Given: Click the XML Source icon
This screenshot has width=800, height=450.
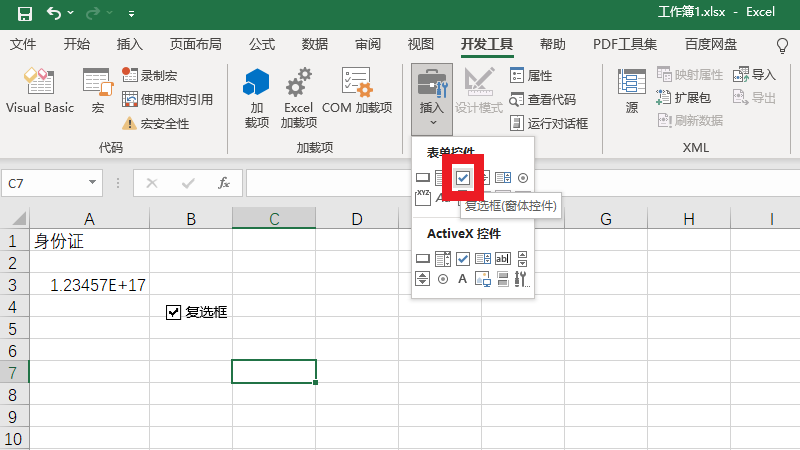Looking at the screenshot, I should point(631,90).
